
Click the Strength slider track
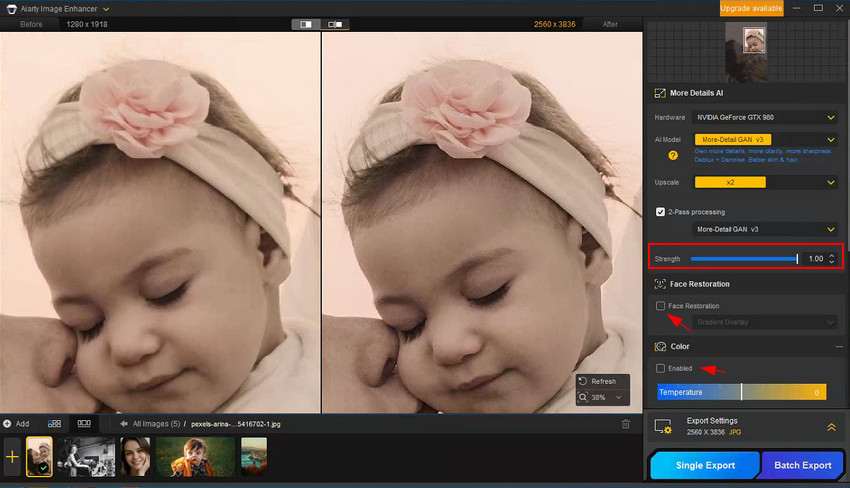[x=744, y=259]
